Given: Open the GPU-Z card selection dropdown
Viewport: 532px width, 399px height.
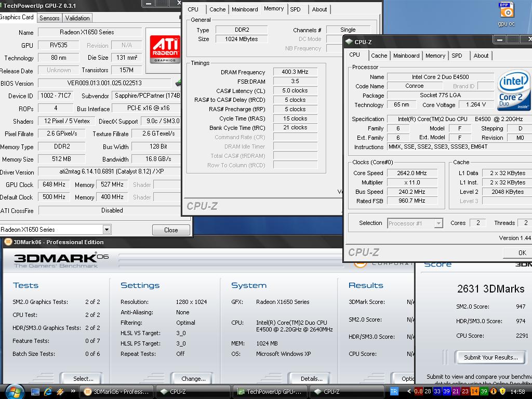Looking at the screenshot, I should [107, 229].
